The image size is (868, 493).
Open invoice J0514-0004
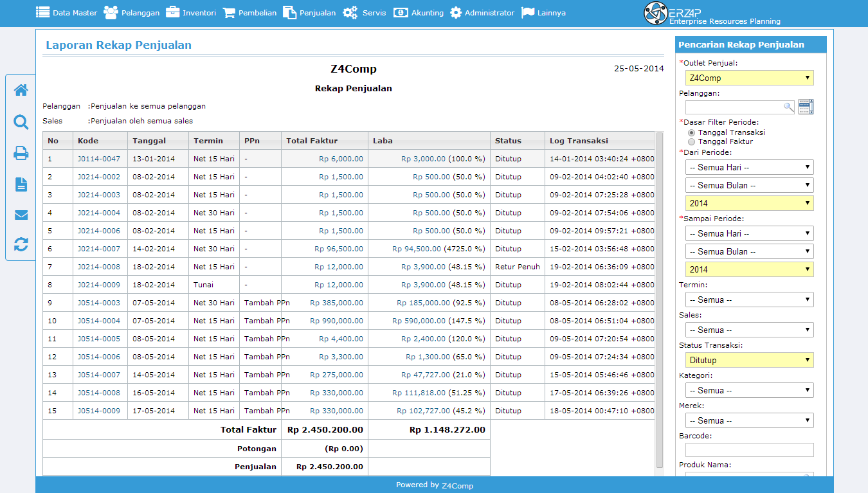99,321
